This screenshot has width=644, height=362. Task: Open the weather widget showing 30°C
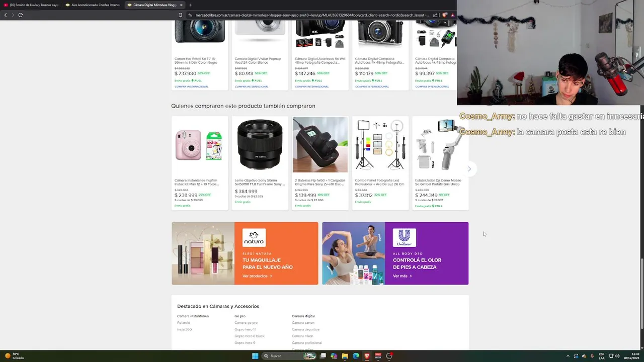point(15,356)
